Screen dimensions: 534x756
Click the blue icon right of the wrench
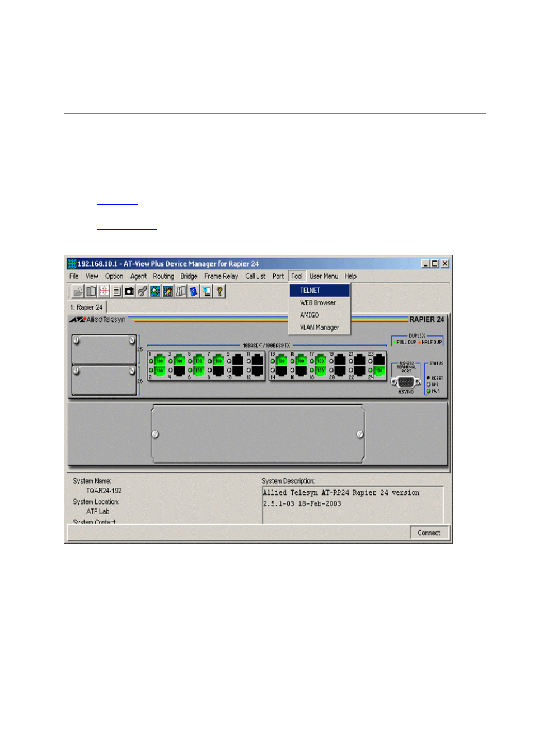(155, 291)
